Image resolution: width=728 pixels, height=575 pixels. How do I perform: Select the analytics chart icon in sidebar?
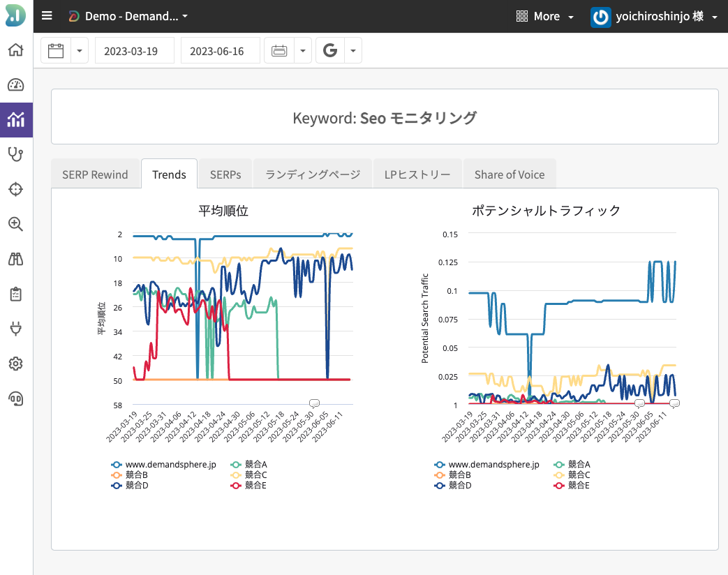tap(16, 120)
